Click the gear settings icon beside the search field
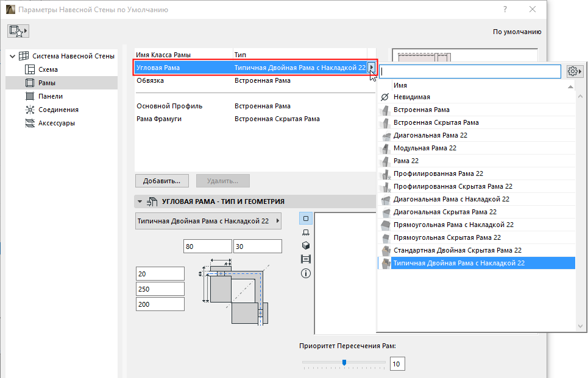Image resolution: width=588 pixels, height=378 pixels. click(573, 71)
